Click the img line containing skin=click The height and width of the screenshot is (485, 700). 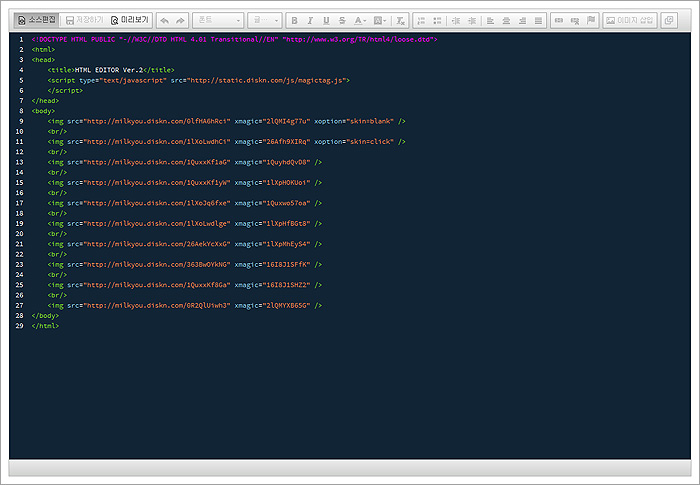(226, 142)
